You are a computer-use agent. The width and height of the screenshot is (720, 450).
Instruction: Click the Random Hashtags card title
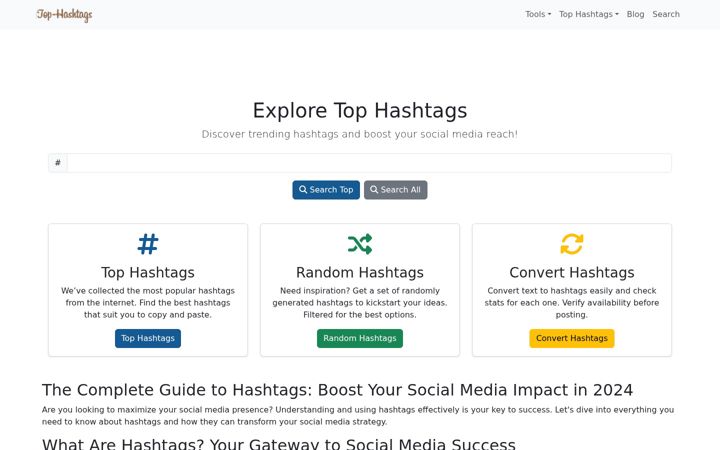[x=360, y=272]
